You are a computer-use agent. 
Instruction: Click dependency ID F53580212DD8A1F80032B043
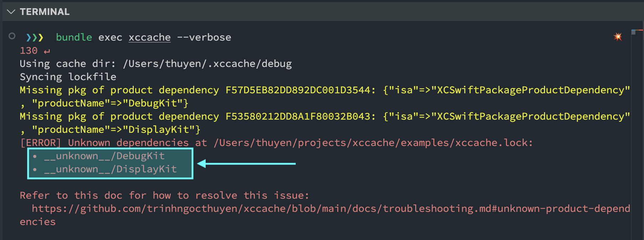click(298, 116)
